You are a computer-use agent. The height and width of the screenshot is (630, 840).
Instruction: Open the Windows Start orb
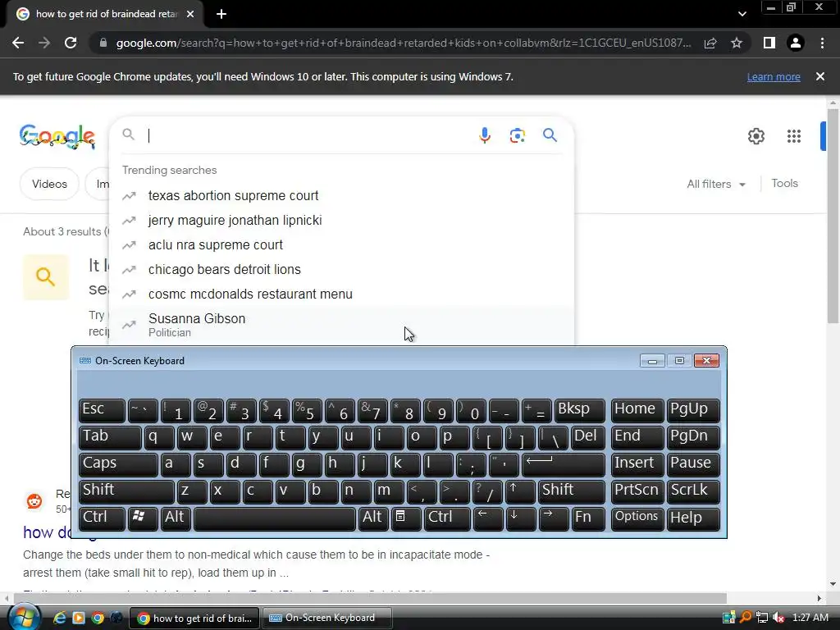pyautogui.click(x=24, y=618)
